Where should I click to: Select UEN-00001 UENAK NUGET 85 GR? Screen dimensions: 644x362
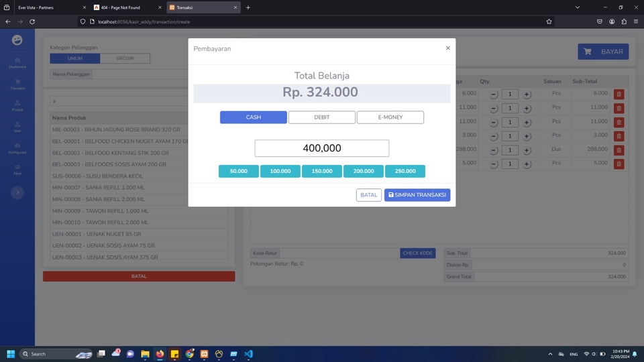click(x=139, y=234)
